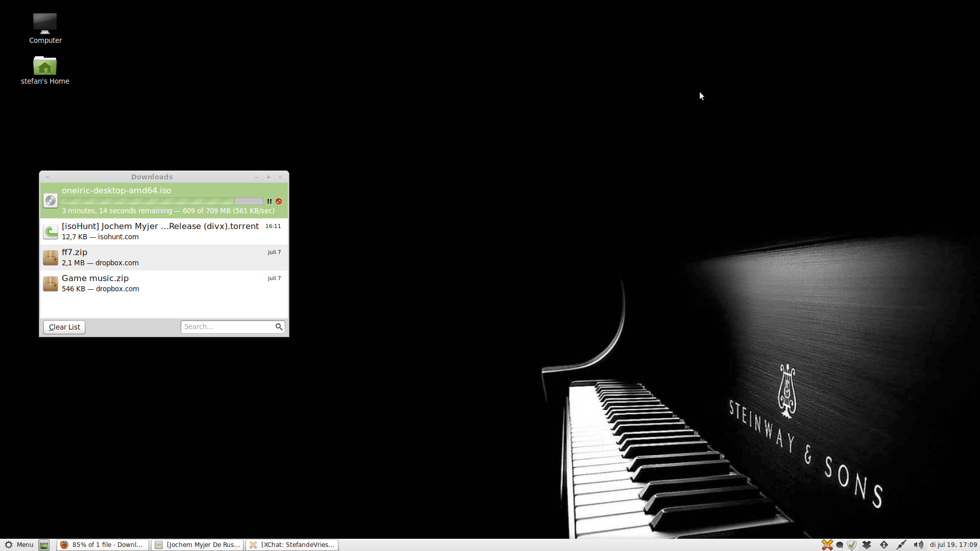
Task: Click the remaining time status text
Action: [168, 211]
